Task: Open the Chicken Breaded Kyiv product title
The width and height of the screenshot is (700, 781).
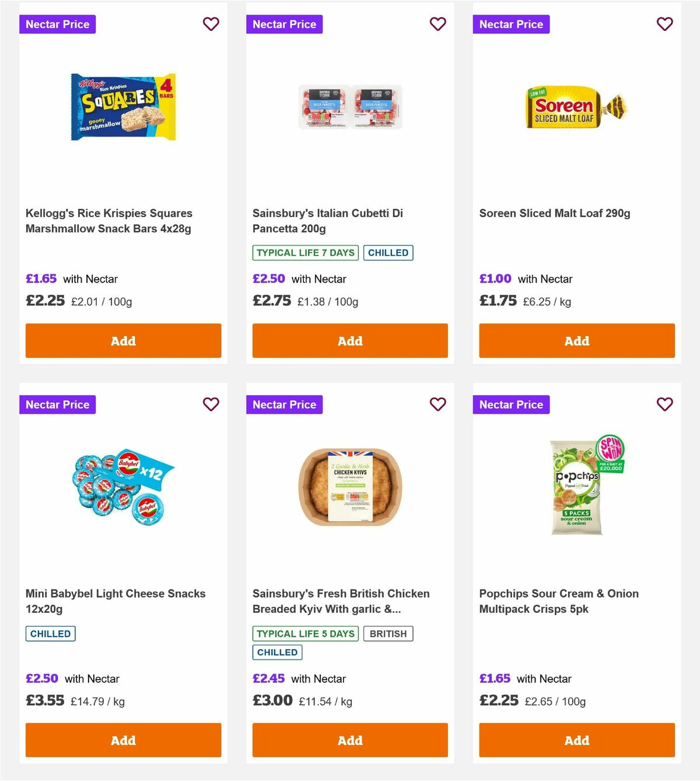Action: pos(341,601)
